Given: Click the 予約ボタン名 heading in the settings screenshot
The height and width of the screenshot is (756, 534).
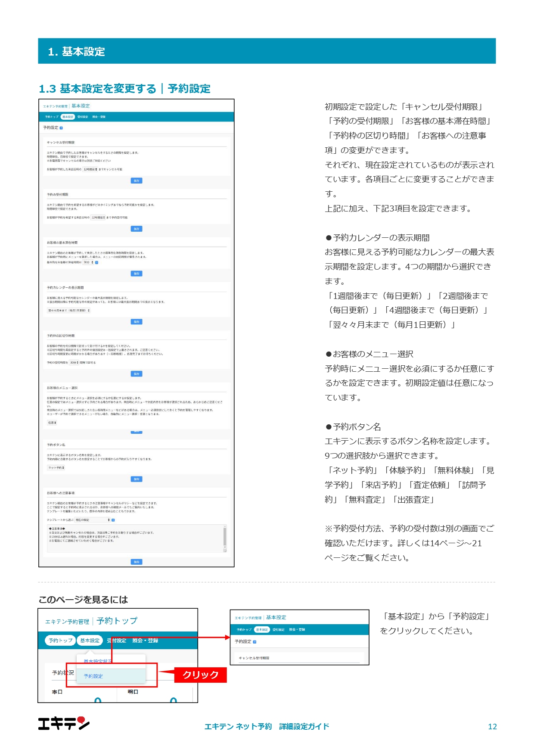Looking at the screenshot, I should tap(56, 445).
